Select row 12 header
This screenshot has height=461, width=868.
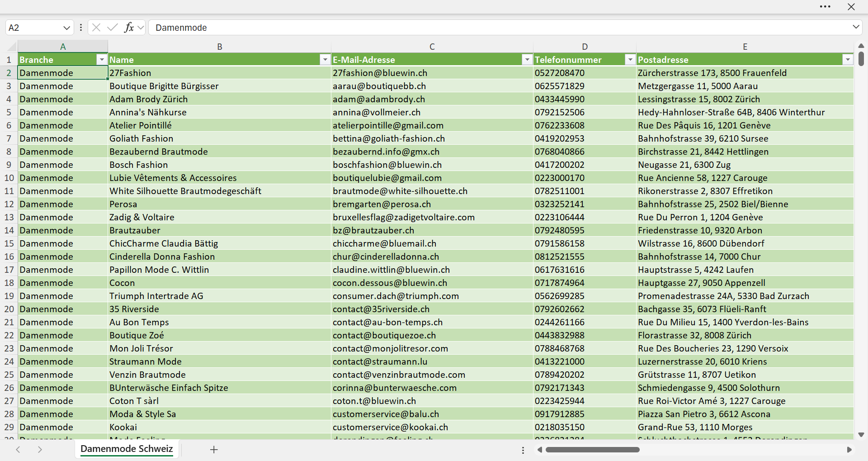(9, 204)
